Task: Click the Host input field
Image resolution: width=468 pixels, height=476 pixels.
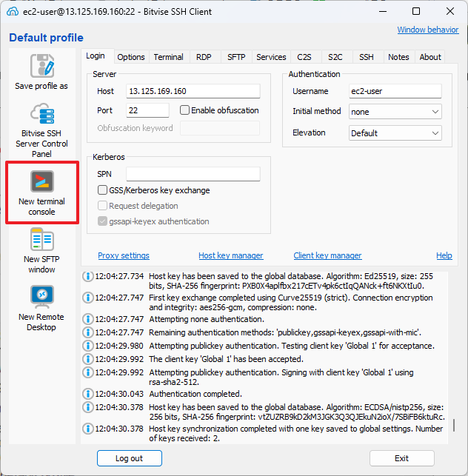Action: click(x=193, y=91)
